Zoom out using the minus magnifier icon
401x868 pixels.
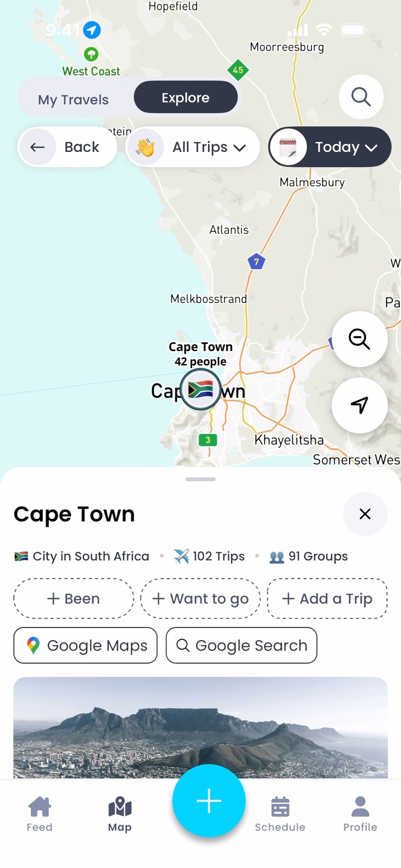pos(359,339)
